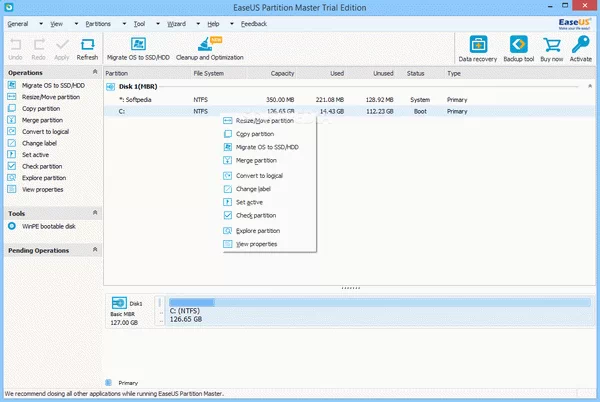
Task: Open the View menu dropdown arrow
Action: 76,24
